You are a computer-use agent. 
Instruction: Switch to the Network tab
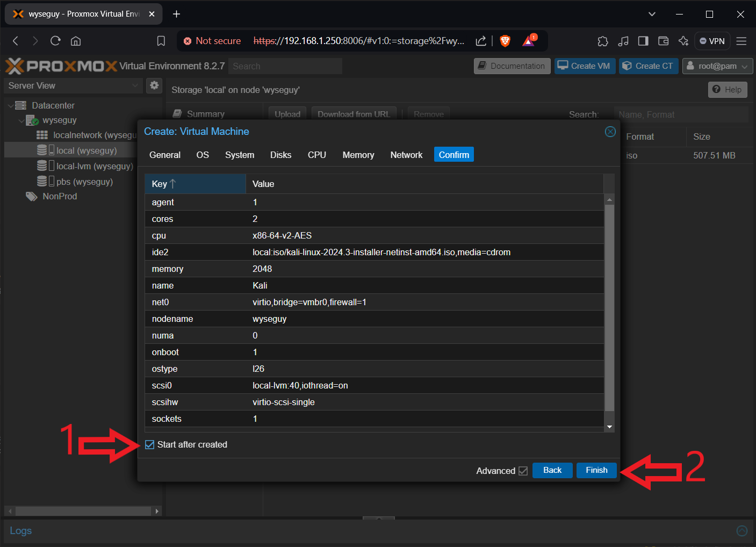406,155
